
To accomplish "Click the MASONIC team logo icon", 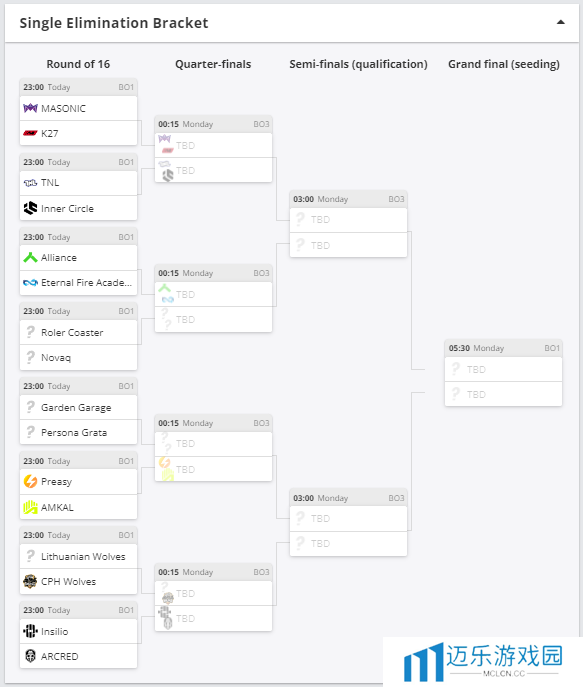I will click(30, 108).
